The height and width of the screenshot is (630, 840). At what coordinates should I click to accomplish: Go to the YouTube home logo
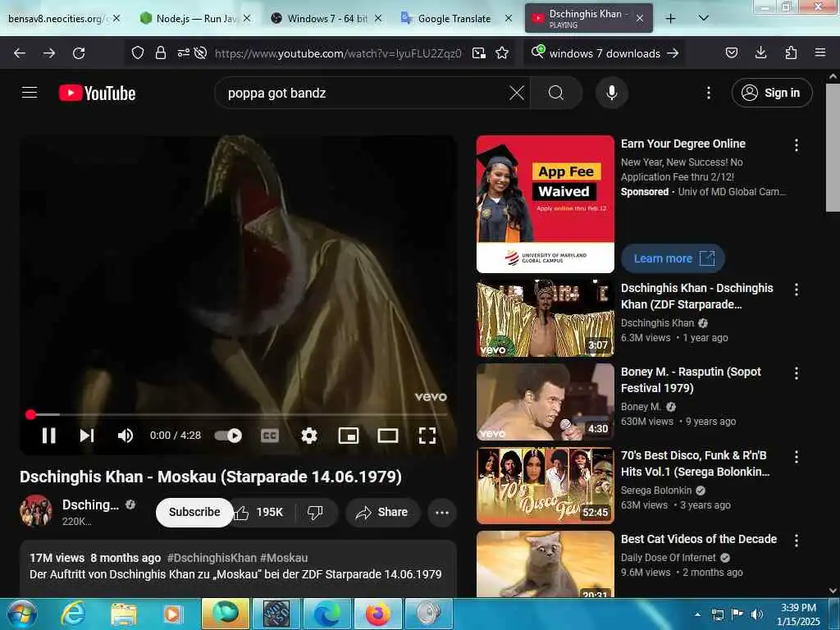point(97,93)
